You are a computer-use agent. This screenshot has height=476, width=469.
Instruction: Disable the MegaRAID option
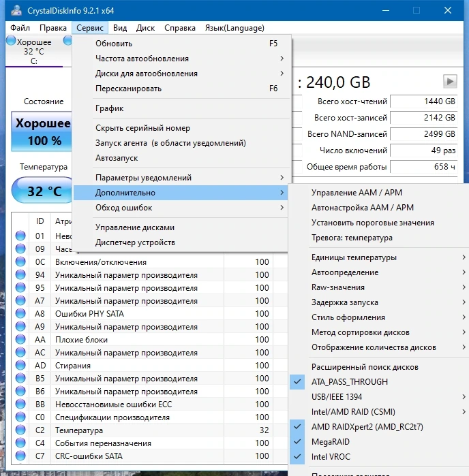coord(378,442)
